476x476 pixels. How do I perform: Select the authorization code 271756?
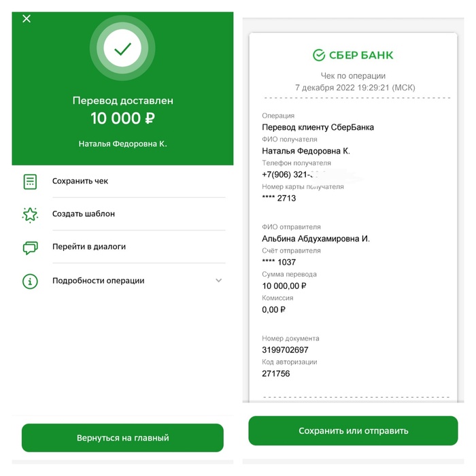[x=275, y=374]
